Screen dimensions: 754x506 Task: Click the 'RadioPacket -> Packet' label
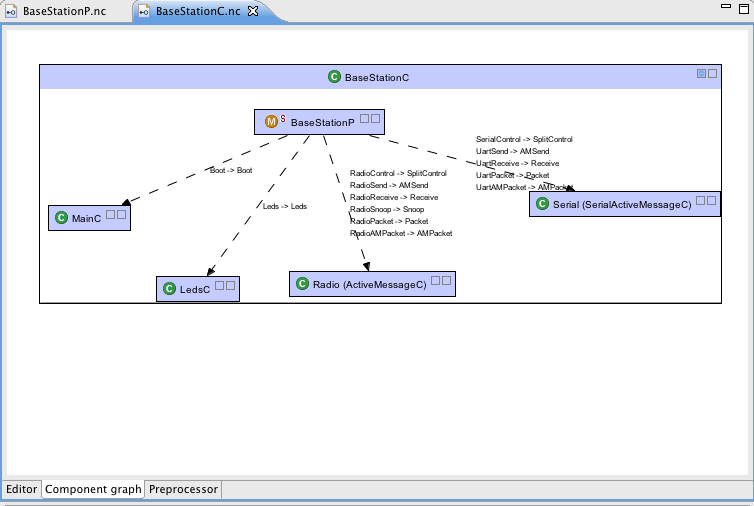pyautogui.click(x=389, y=221)
